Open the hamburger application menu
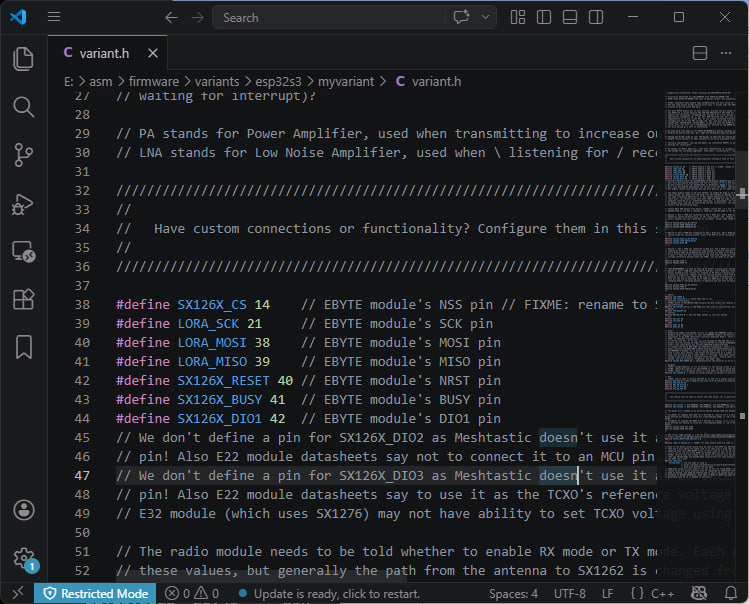The width and height of the screenshot is (749, 604). tap(54, 17)
